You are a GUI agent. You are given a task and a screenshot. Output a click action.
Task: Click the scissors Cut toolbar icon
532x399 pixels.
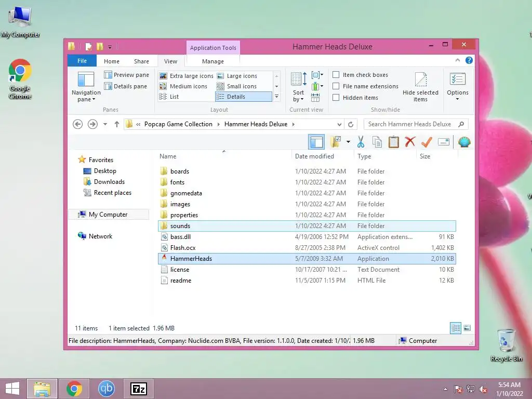tap(361, 142)
